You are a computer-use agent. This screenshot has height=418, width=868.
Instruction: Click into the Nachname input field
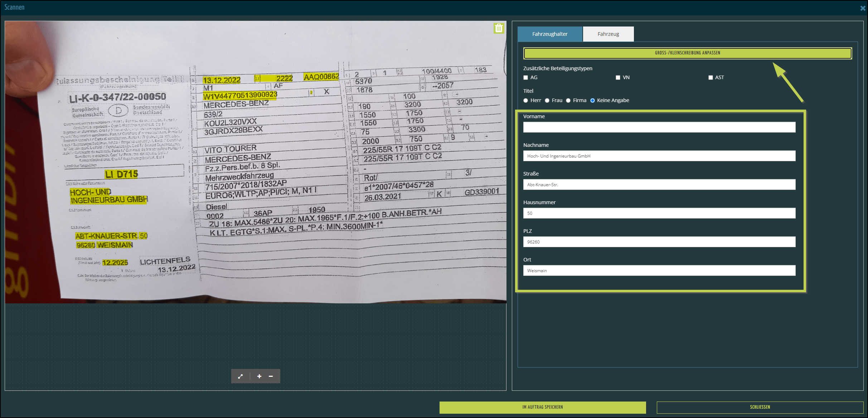point(659,156)
